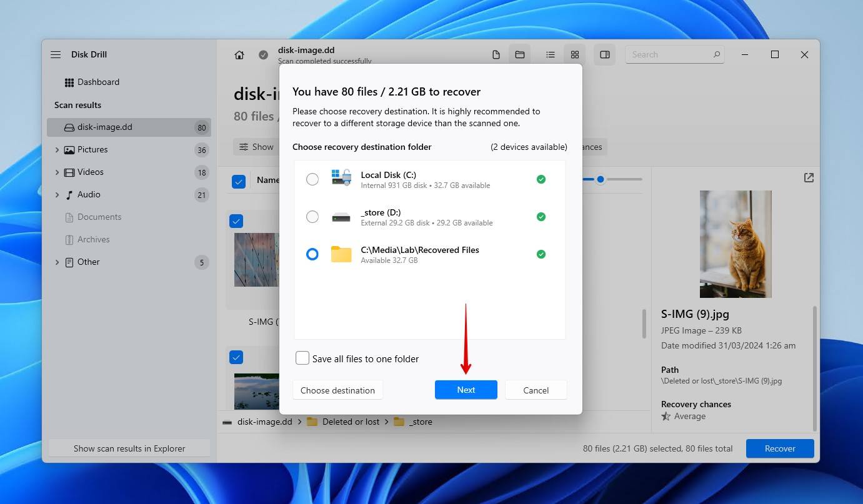Click the "S-IMG (9).jpg" preview file name
863x504 pixels.
695,314
